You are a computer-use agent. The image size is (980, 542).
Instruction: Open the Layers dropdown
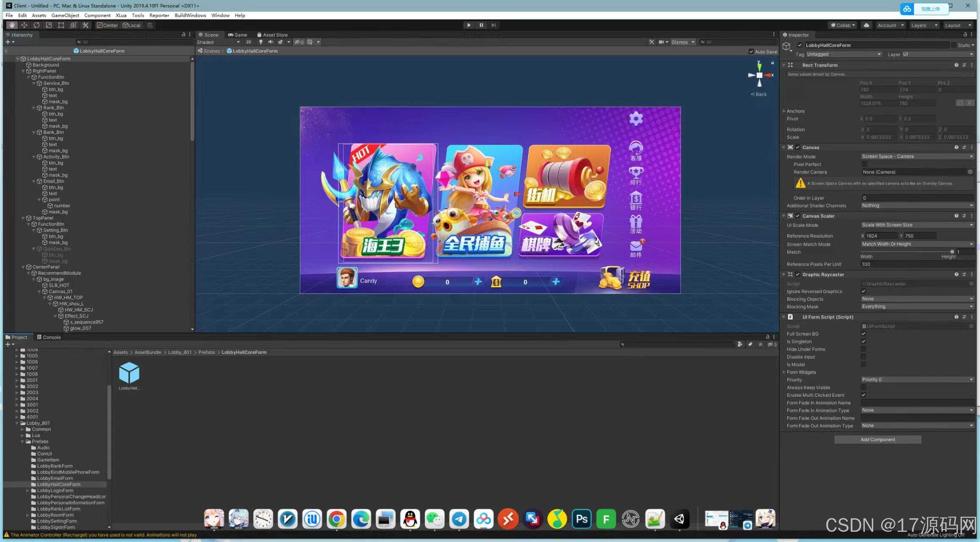pyautogui.click(x=925, y=25)
